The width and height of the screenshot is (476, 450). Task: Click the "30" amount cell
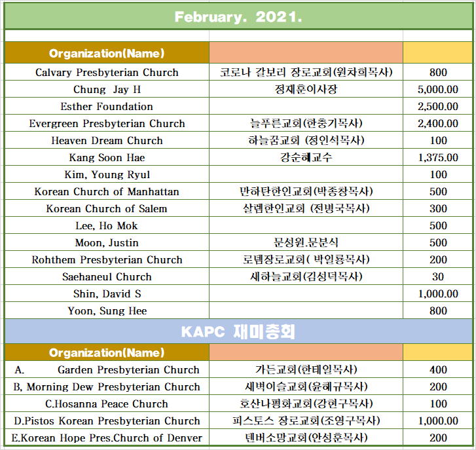coord(438,276)
